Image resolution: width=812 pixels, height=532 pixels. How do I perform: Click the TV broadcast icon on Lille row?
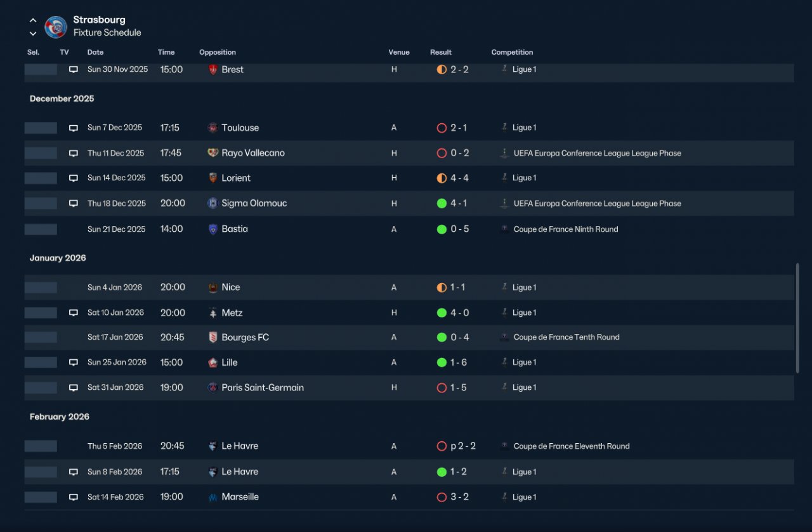(x=74, y=362)
